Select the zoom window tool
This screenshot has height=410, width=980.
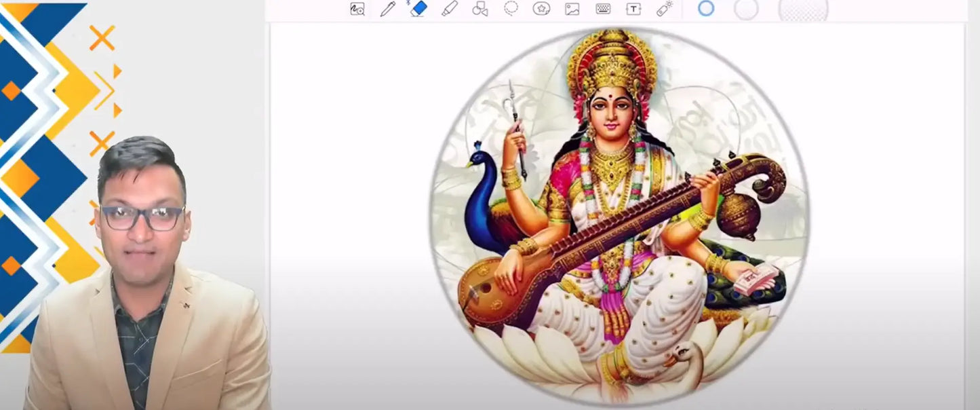coord(357,9)
